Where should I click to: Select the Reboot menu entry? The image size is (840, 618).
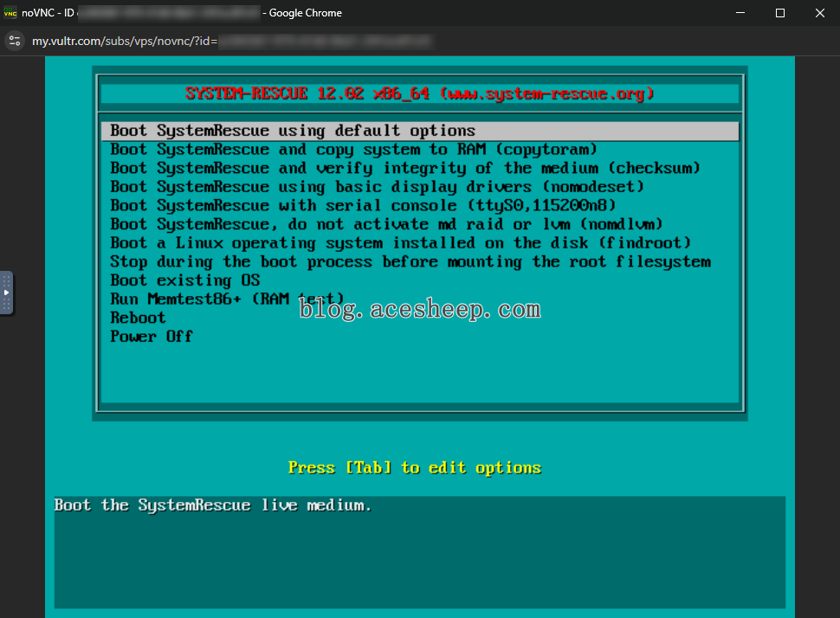click(138, 318)
